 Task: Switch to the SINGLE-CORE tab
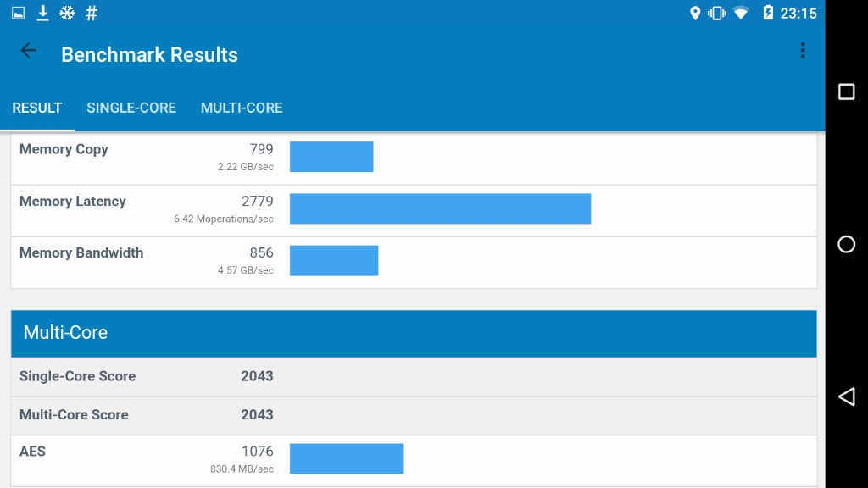coord(131,108)
